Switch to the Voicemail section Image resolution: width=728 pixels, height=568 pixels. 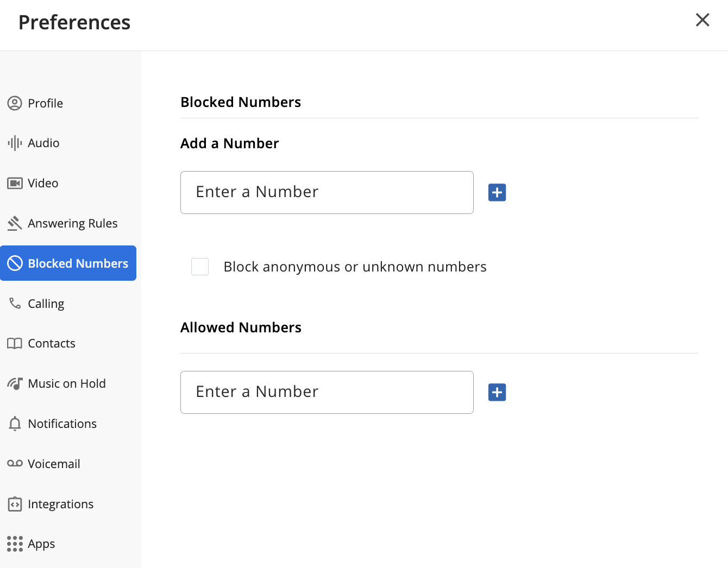(54, 464)
